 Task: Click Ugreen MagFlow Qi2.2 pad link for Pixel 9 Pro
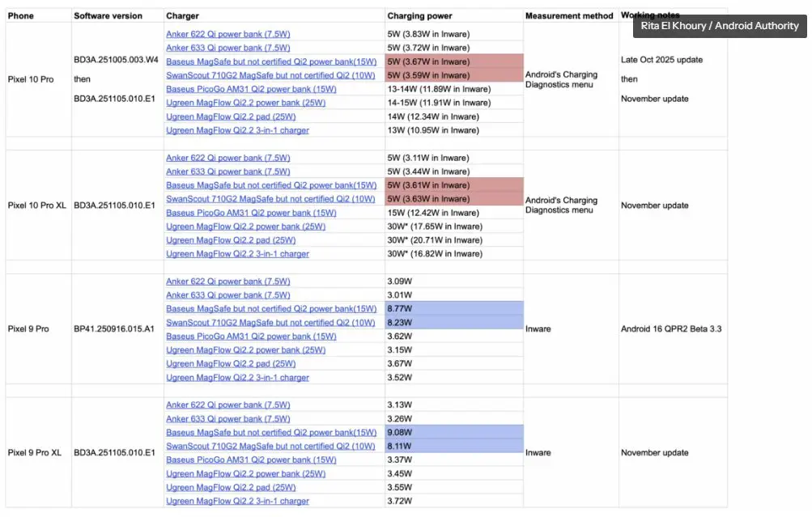231,364
